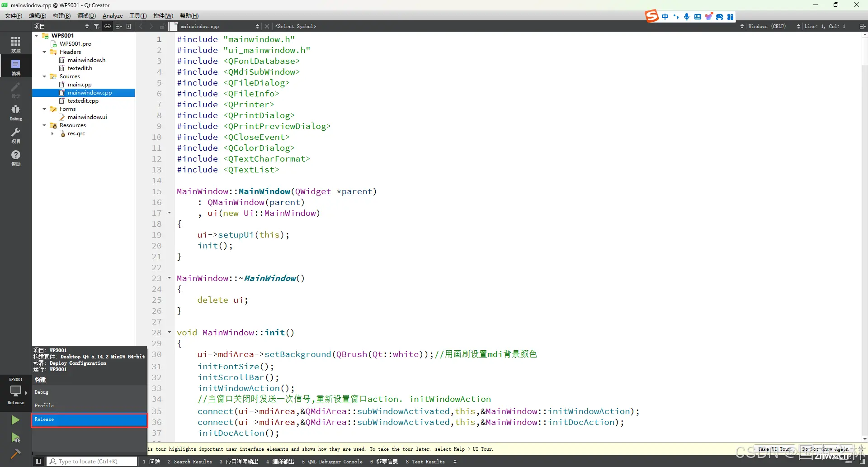
Task: Expand the res.qrc resource node
Action: click(52, 133)
